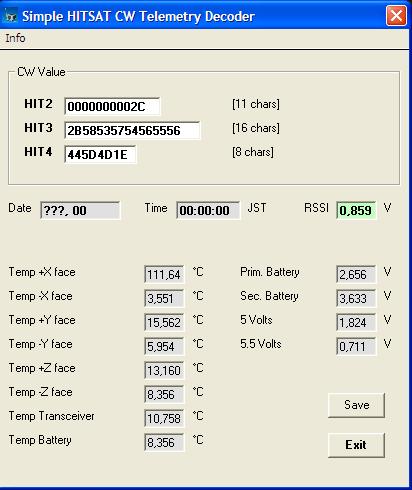
Task: Click the Temp +X face value box
Action: pos(164,274)
